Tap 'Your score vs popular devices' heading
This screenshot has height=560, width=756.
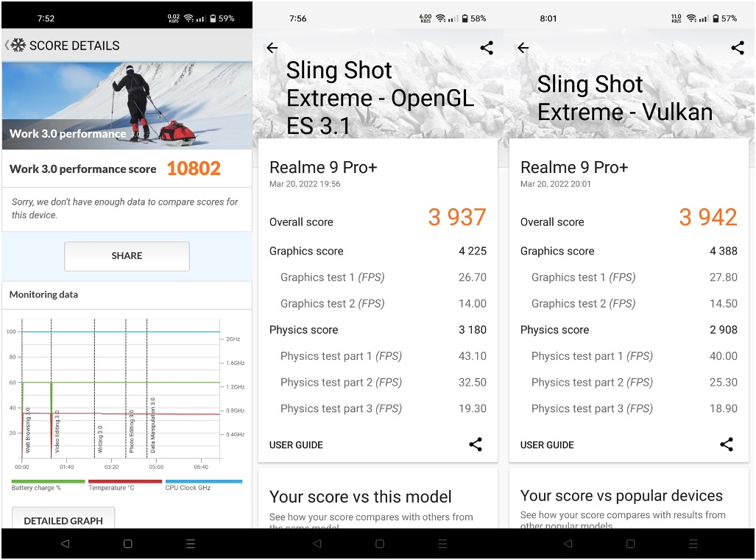click(621, 496)
